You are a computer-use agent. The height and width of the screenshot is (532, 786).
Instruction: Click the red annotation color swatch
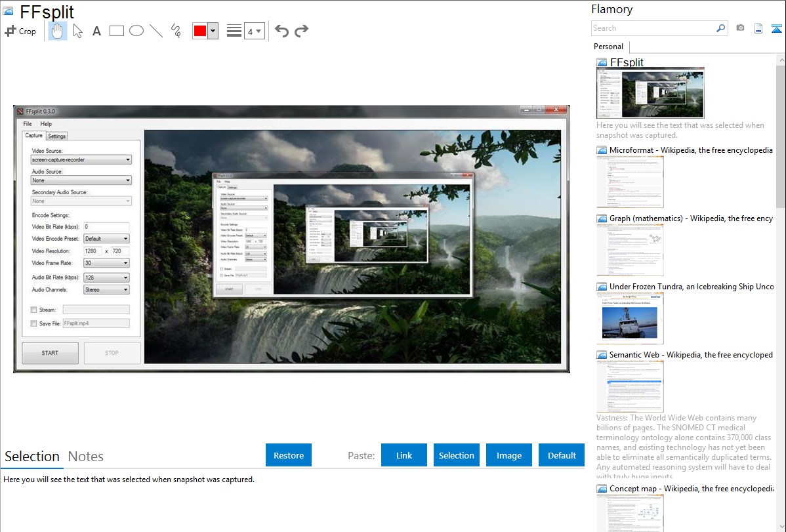pyautogui.click(x=200, y=31)
